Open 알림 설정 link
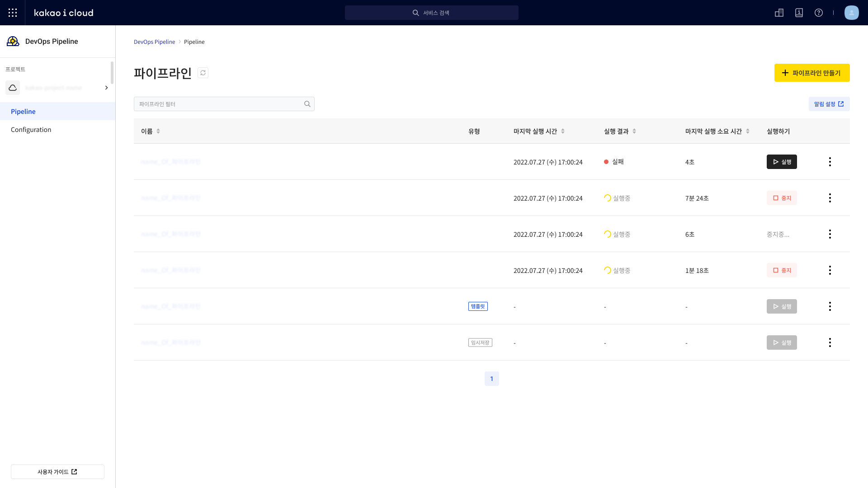The height and width of the screenshot is (488, 868). (829, 104)
